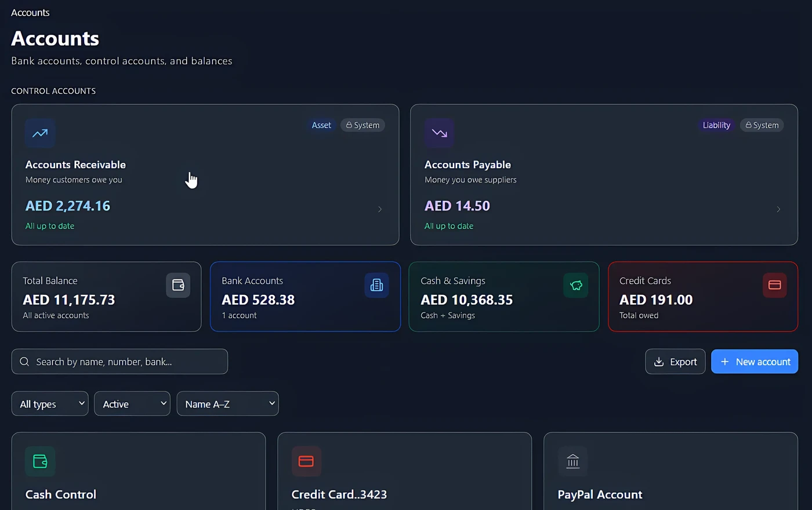Click the Liability badge on Accounts Payable
Screen dimensions: 812x510
pyautogui.click(x=716, y=125)
